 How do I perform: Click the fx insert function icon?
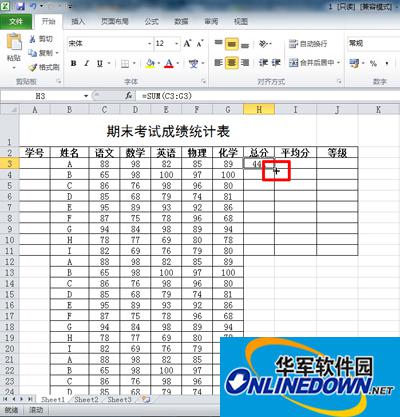pos(129,96)
